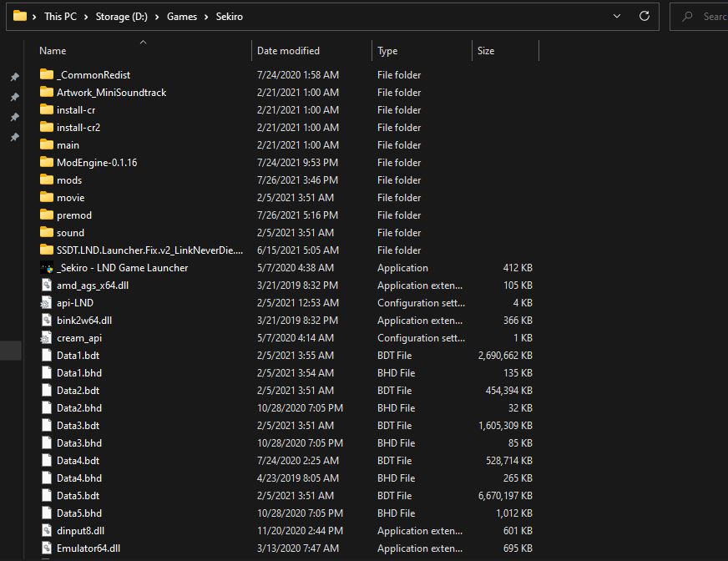This screenshot has height=561, width=728.
Task: Select the mods folder icon
Action: pyautogui.click(x=47, y=180)
